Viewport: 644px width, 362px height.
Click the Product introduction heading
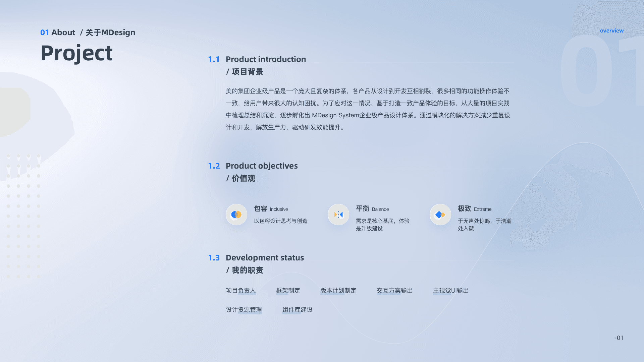click(x=266, y=59)
